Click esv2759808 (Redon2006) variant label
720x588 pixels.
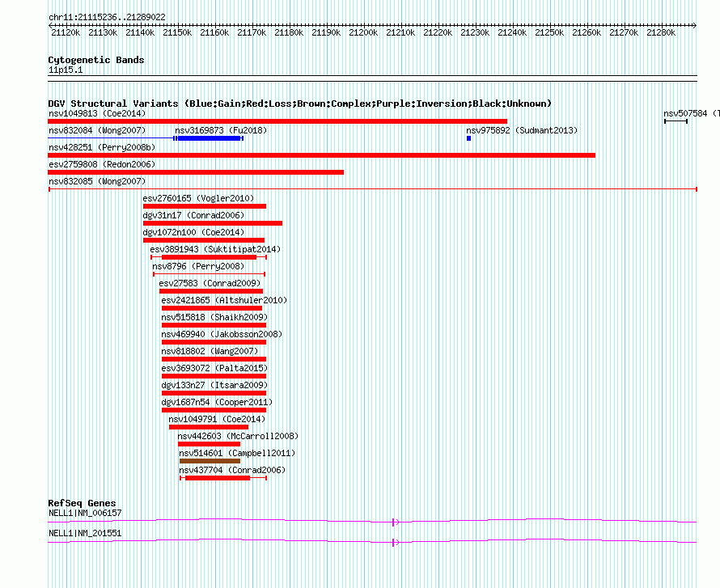102,164
